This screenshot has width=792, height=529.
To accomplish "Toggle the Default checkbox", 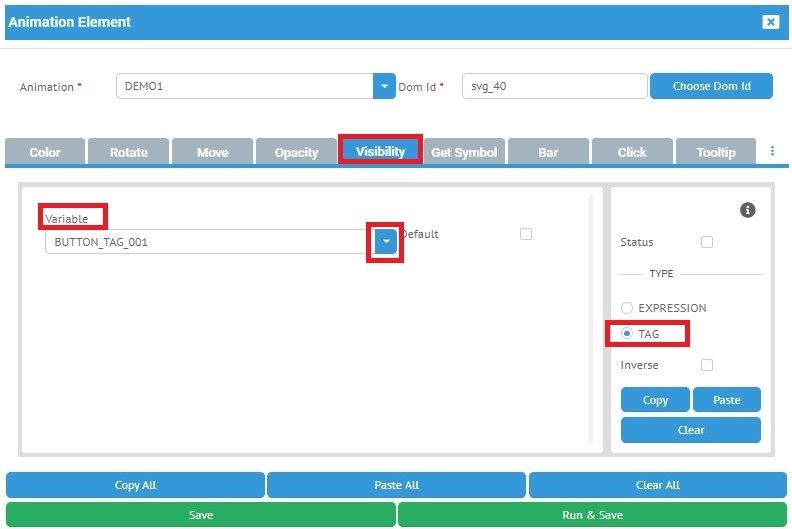I will tap(526, 234).
